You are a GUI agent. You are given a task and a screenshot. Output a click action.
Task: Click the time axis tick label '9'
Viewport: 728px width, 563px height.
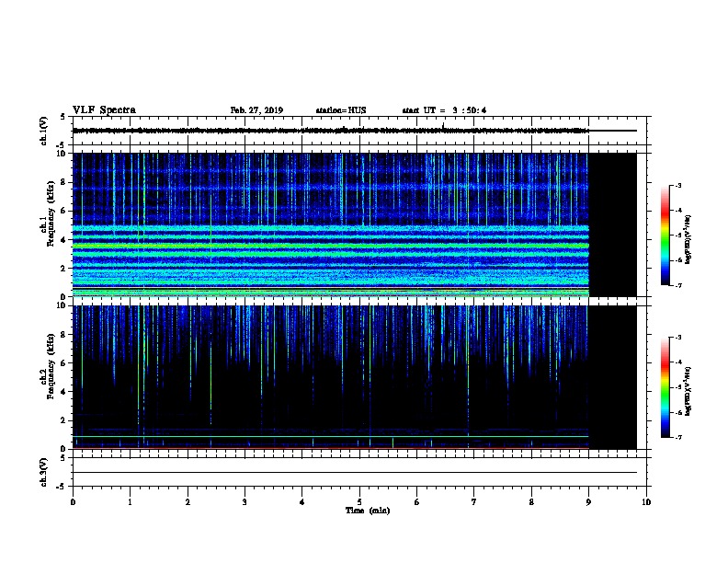[588, 501]
